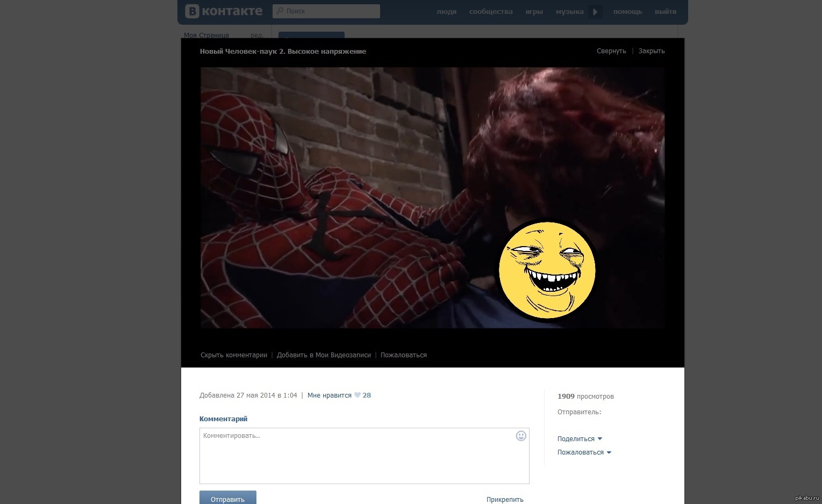Go to игры in top navigation
Screen dimensions: 822x504
tap(534, 12)
